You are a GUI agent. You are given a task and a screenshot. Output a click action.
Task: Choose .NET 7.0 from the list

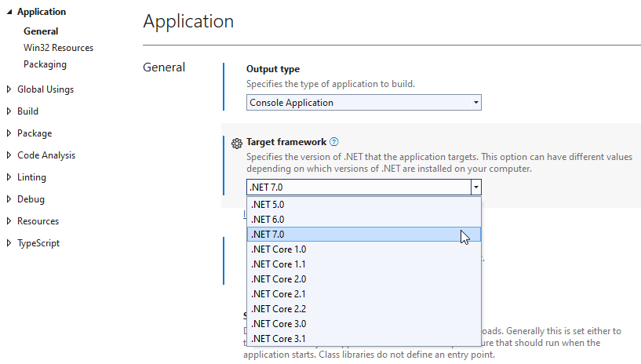pos(364,235)
